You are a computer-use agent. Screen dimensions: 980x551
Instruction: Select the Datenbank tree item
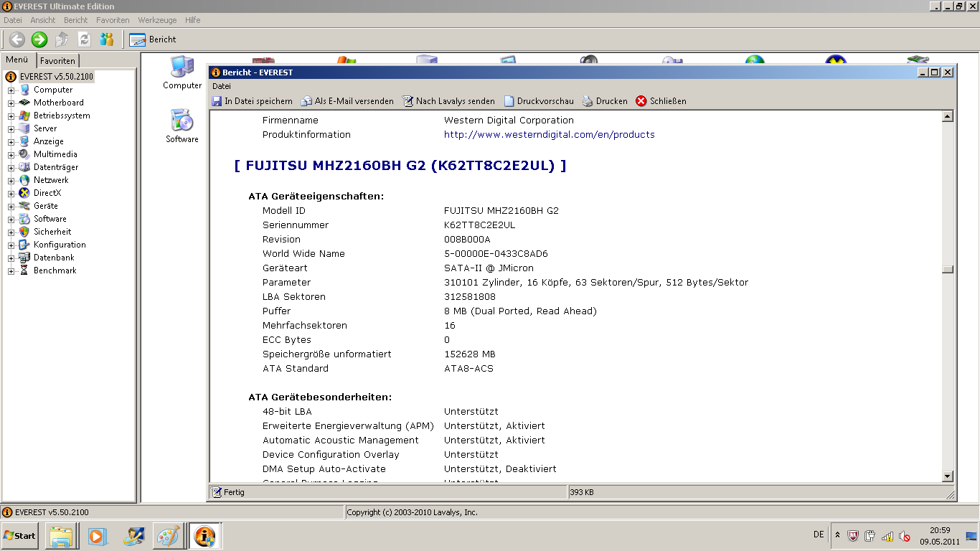(x=54, y=258)
